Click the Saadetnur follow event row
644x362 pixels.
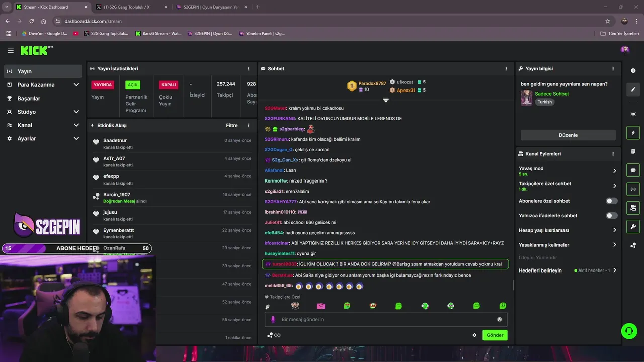tap(172, 144)
